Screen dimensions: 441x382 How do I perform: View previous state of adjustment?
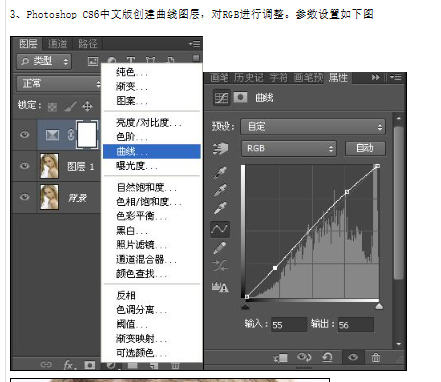click(304, 358)
